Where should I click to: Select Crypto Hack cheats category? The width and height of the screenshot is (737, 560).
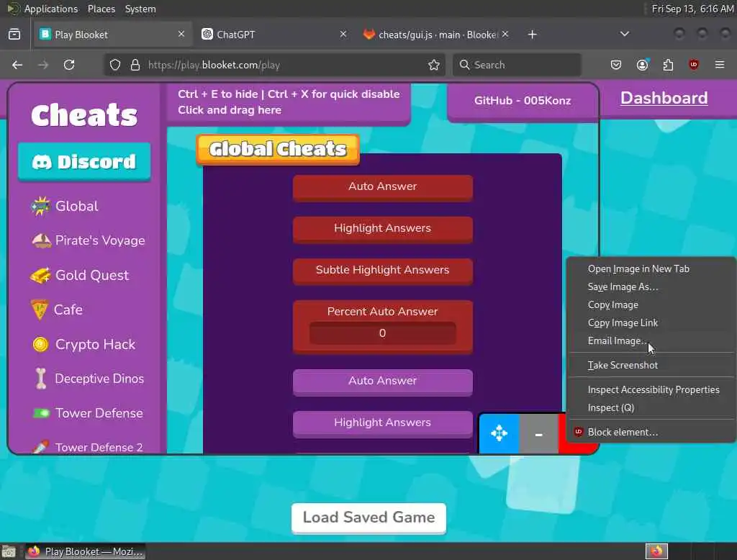(83, 344)
